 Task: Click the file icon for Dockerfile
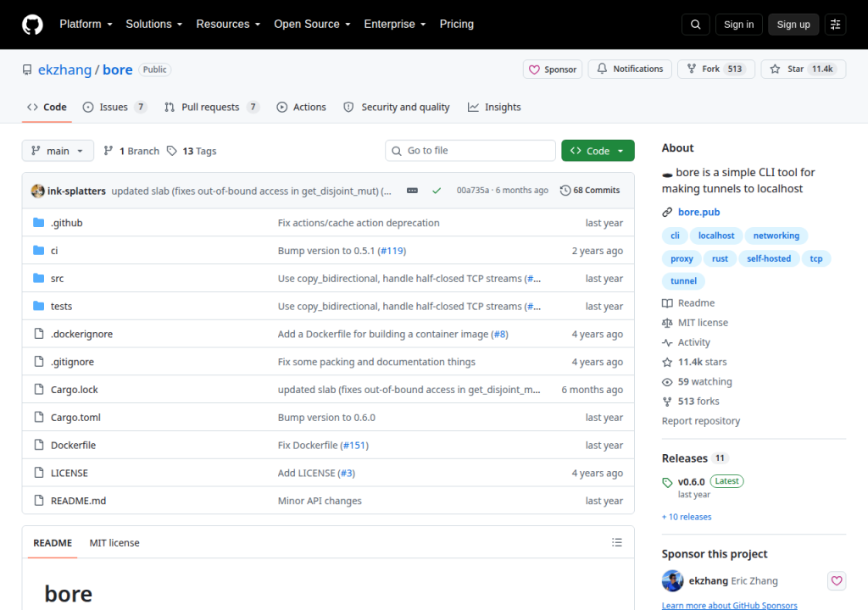click(39, 445)
